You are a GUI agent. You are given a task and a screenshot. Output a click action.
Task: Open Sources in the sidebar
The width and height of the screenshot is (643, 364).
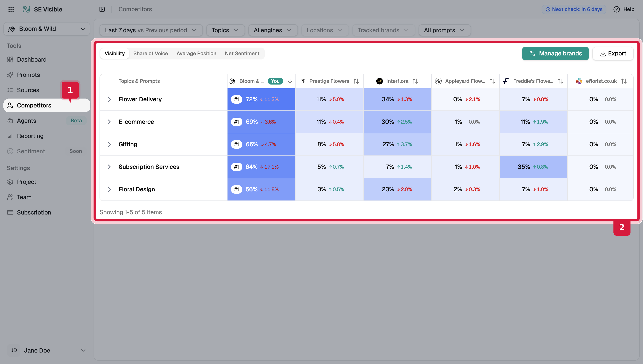[x=47, y=90]
